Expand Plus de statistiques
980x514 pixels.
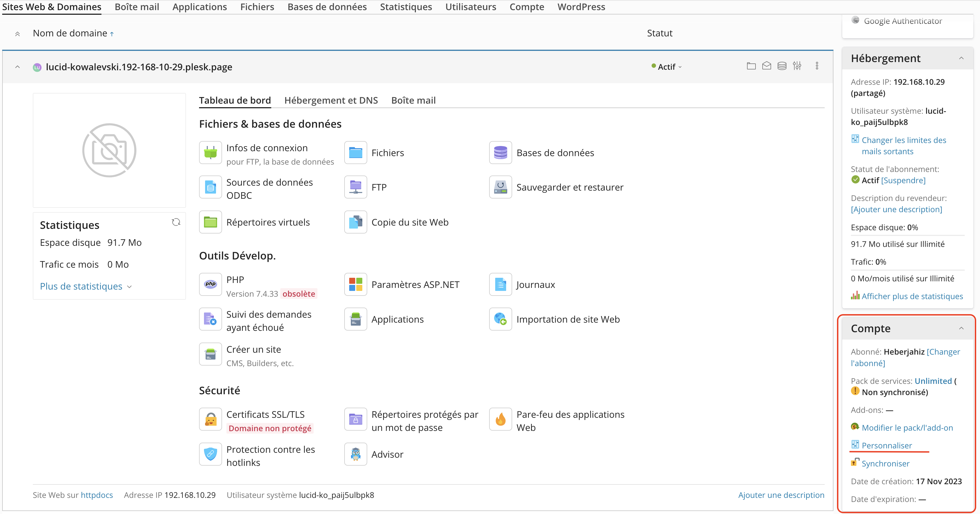(x=86, y=286)
